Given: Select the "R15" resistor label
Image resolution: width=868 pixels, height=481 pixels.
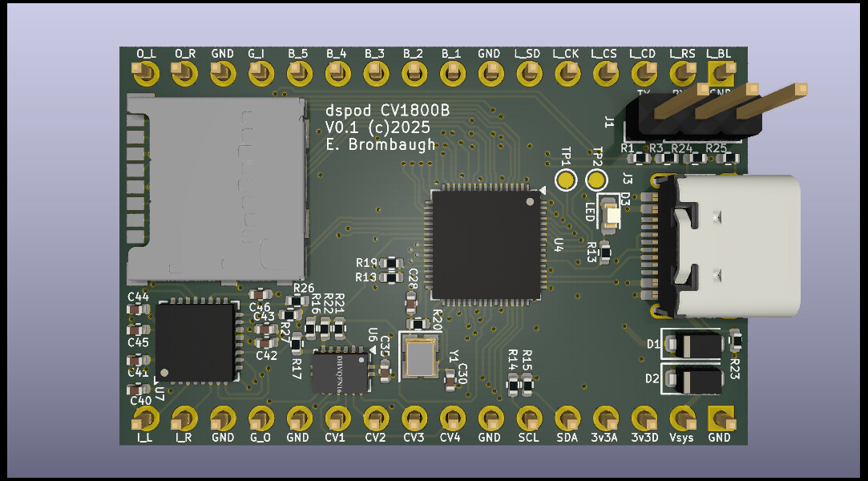Looking at the screenshot, I should coord(527,360).
